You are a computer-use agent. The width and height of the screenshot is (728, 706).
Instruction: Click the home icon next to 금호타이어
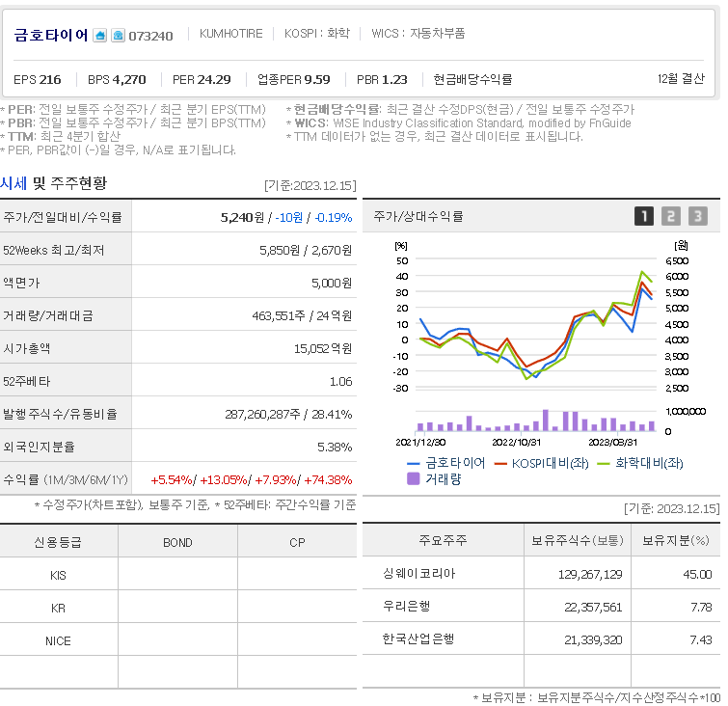(x=100, y=36)
